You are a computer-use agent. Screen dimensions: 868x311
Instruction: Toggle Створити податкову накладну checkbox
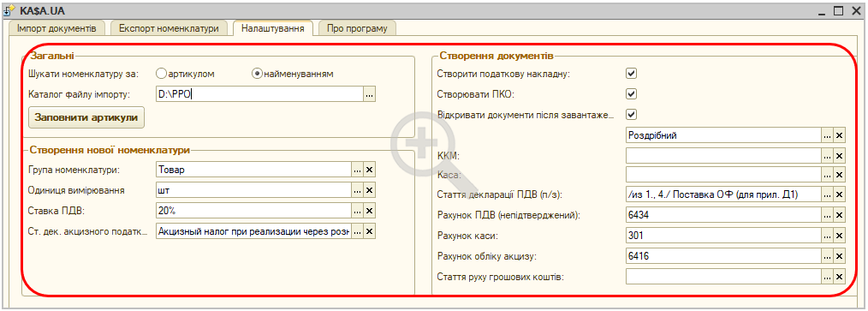click(x=631, y=73)
